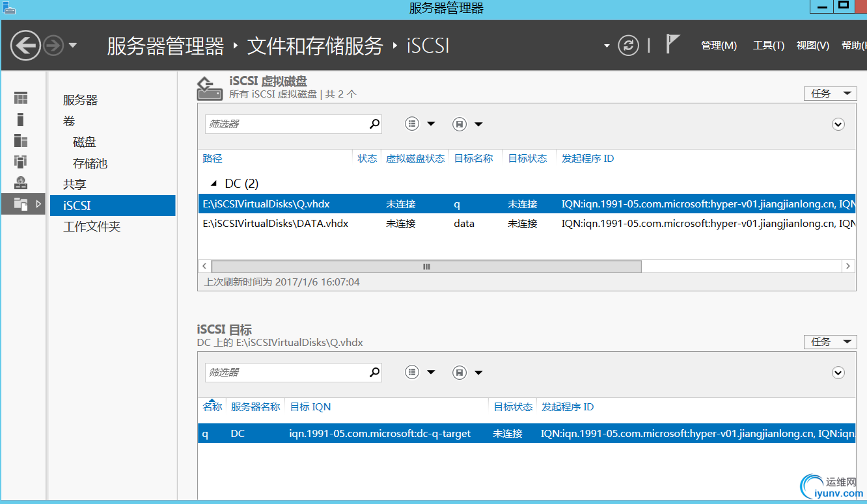The image size is (867, 504).
Task: Click the forward navigation arrow
Action: [53, 46]
